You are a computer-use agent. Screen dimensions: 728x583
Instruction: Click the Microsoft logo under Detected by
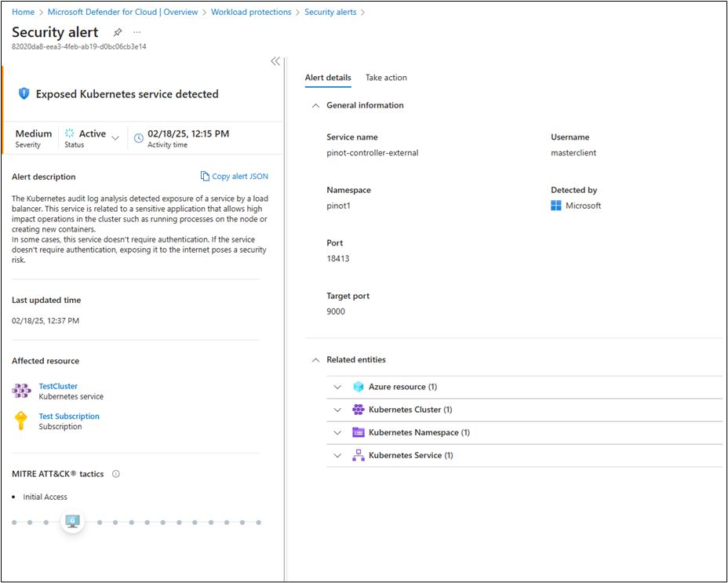click(556, 206)
